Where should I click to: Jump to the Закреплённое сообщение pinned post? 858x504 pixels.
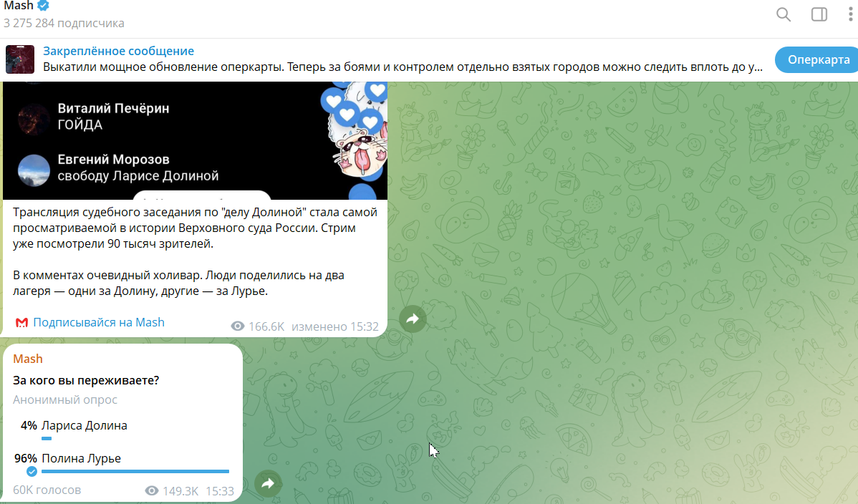click(x=118, y=52)
